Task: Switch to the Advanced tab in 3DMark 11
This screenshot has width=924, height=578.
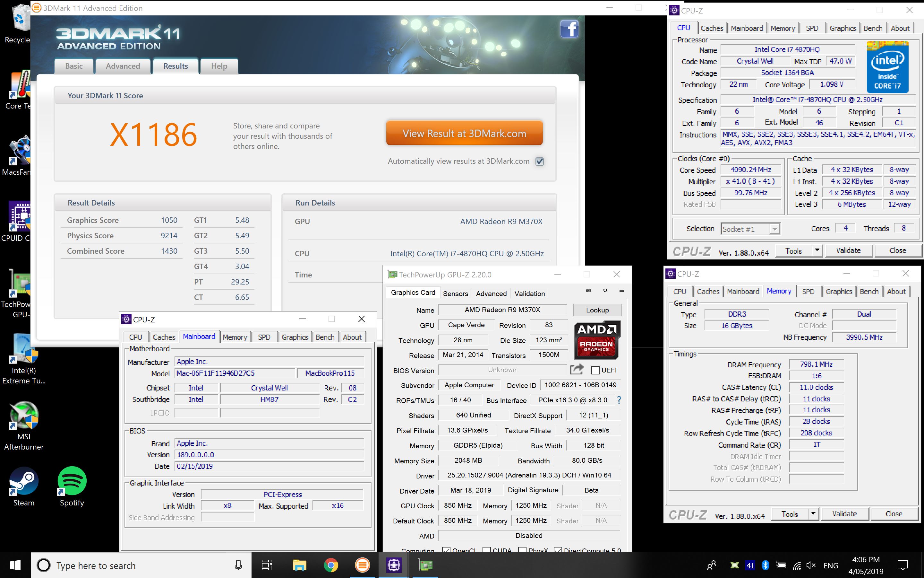Action: tap(123, 66)
